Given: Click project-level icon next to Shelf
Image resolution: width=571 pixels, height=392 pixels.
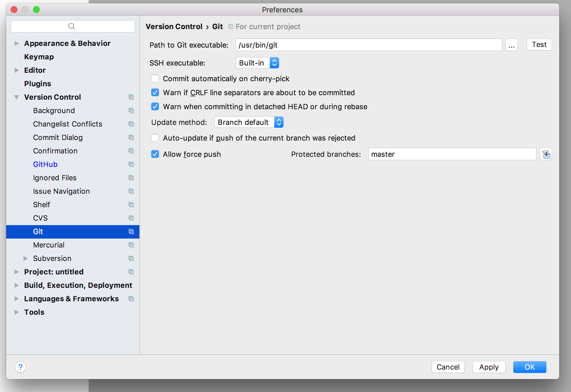Looking at the screenshot, I should pyautogui.click(x=131, y=205).
